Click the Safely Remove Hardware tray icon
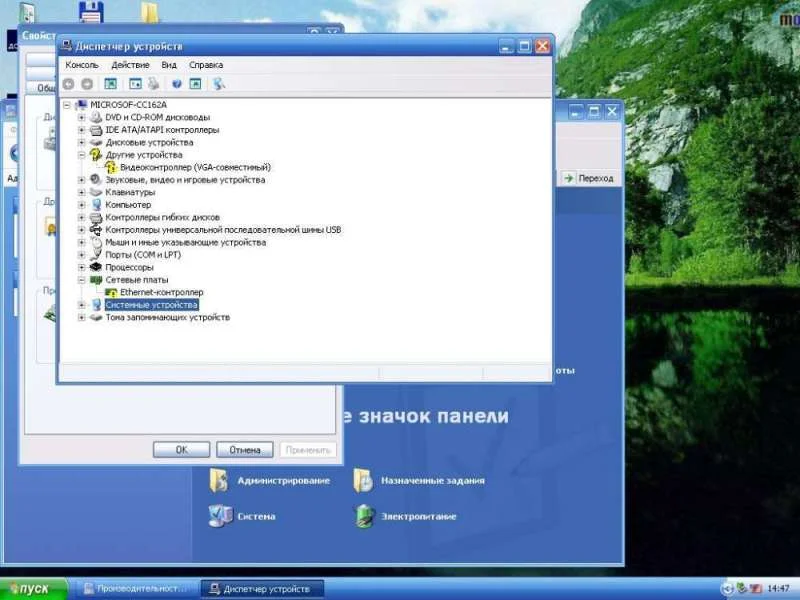This screenshot has width=800, height=600. pyautogui.click(x=743, y=589)
